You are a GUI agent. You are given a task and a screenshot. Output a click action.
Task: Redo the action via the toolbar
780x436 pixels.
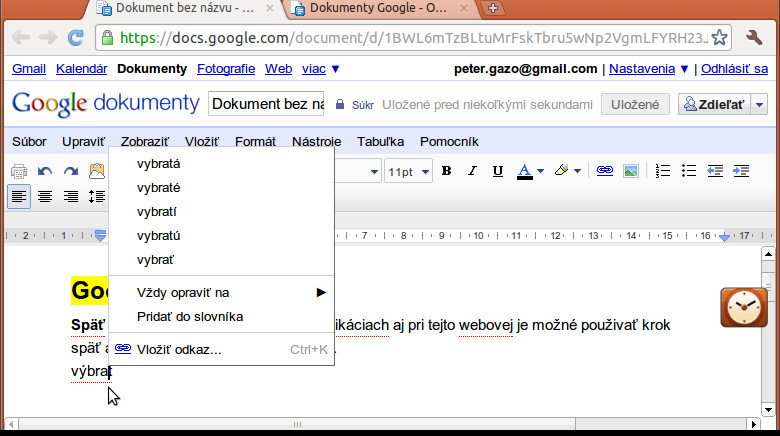71,171
